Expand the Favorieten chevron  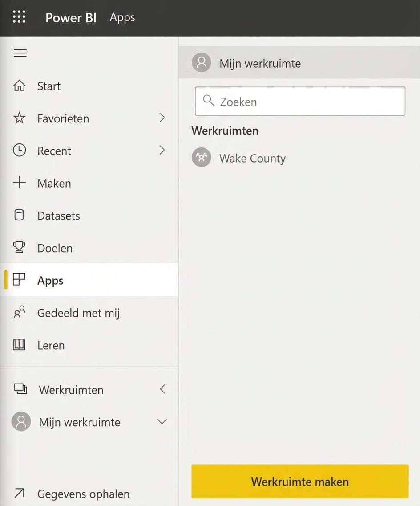pyautogui.click(x=162, y=118)
